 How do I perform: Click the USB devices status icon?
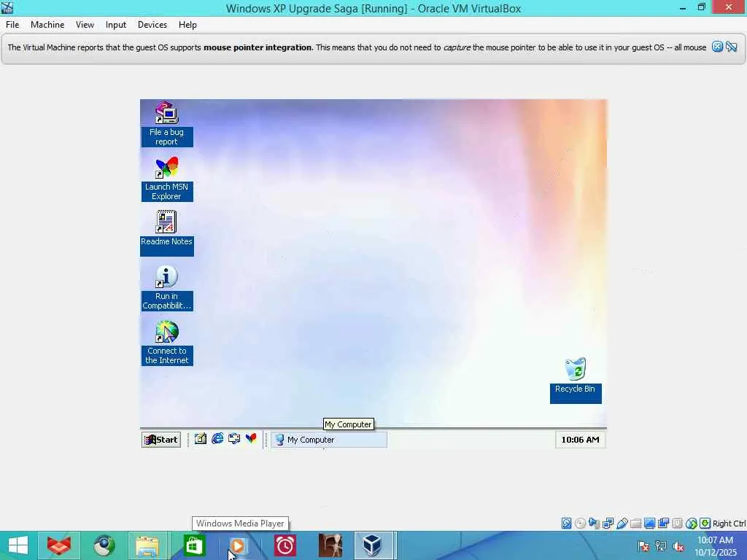622,524
